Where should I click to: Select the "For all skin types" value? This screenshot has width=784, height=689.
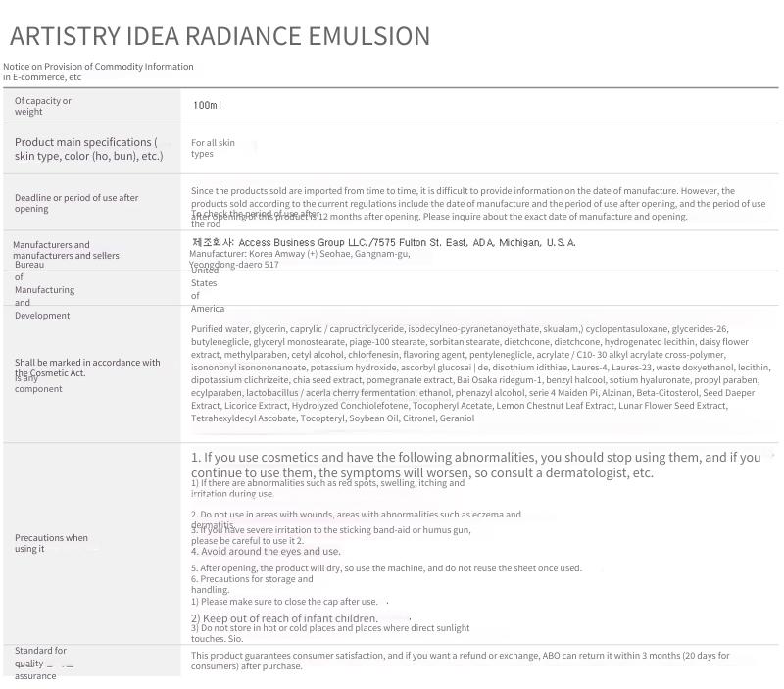213,148
